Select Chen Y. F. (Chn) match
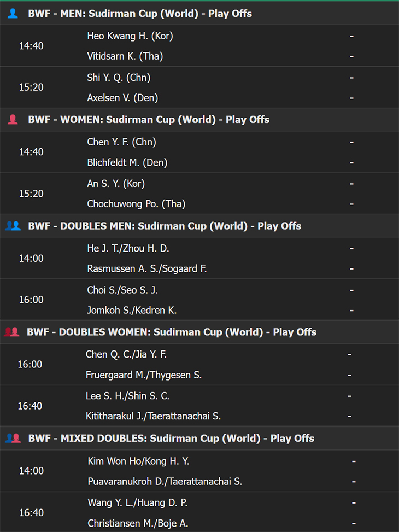Screen dimensions: 399x532 199,152
